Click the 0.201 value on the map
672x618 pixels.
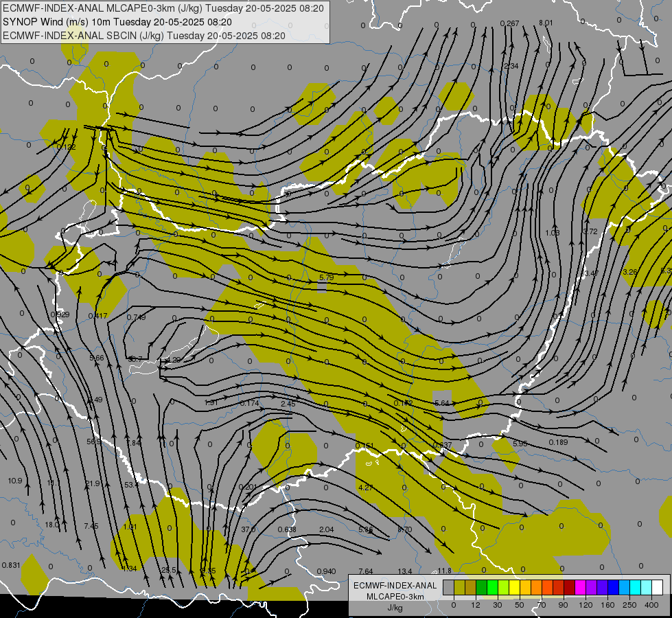click(248, 487)
